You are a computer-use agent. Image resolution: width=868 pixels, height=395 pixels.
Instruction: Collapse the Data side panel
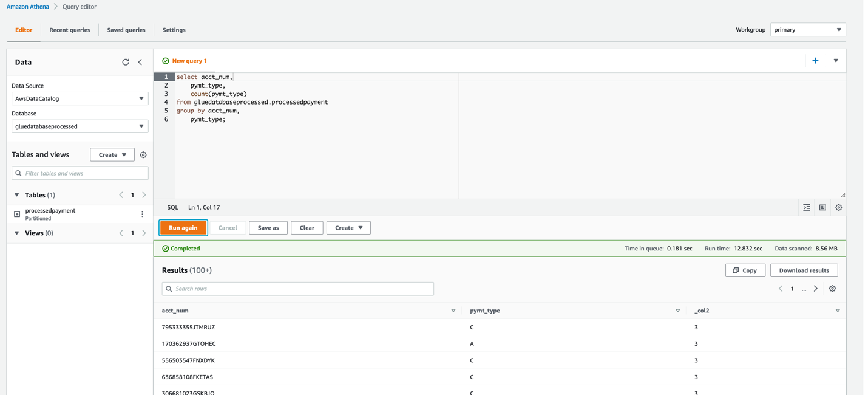pos(140,62)
